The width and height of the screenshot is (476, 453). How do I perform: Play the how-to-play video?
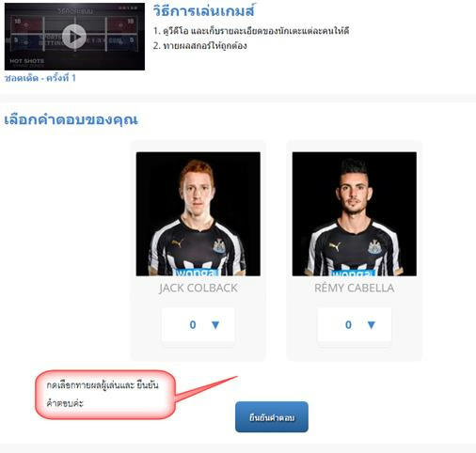click(74, 37)
